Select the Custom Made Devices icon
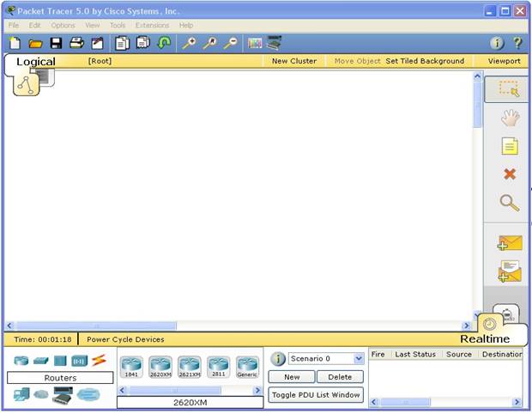This screenshot has height=414, width=532. point(63,395)
